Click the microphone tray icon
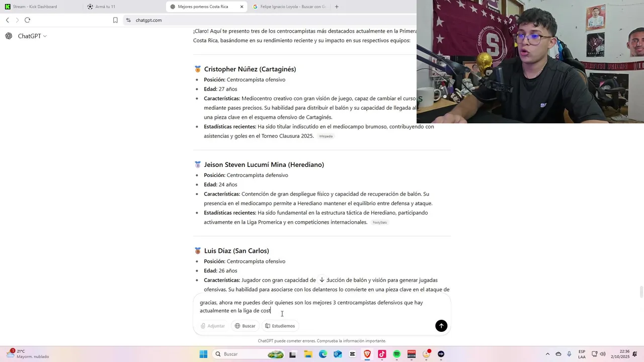The image size is (644, 362). point(569,354)
